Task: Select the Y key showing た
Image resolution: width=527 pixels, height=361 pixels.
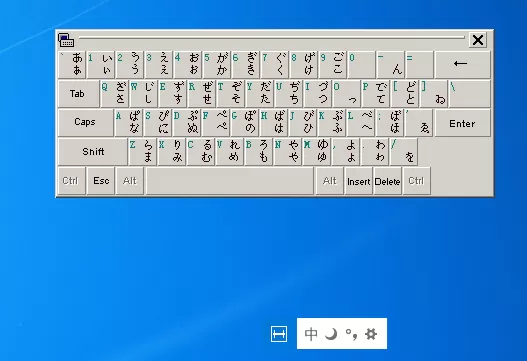Action: pos(259,93)
